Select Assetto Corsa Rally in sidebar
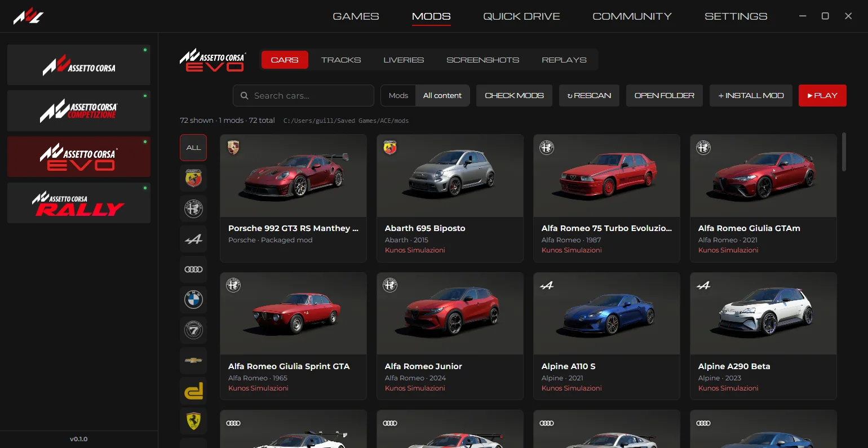Screen dimensions: 868x448 click(x=79, y=203)
